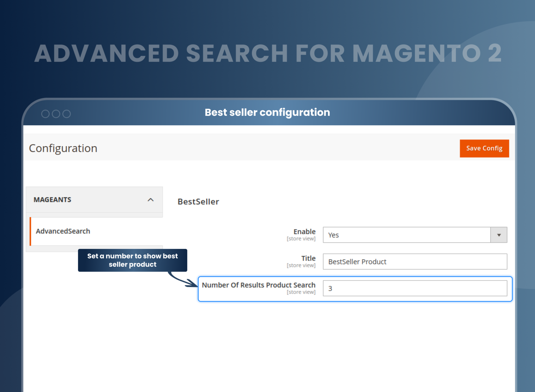Click the orange marker beside AdvancedSearch

click(x=30, y=231)
